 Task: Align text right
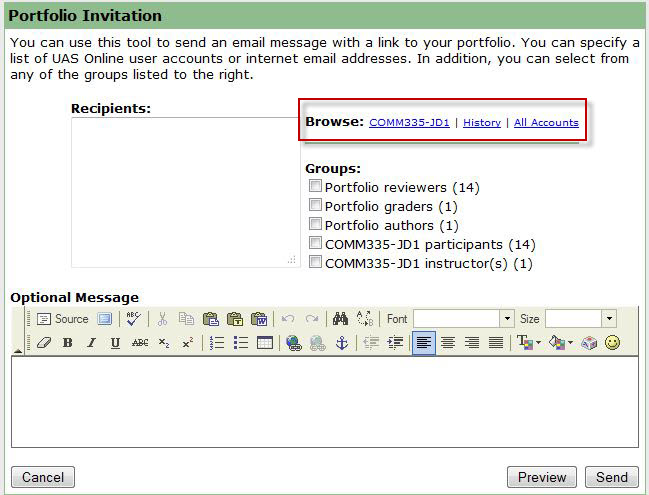(x=472, y=343)
